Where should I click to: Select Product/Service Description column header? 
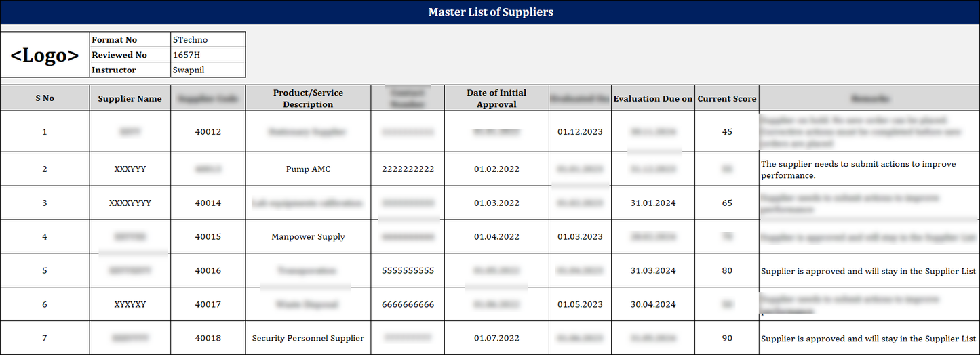[308, 98]
